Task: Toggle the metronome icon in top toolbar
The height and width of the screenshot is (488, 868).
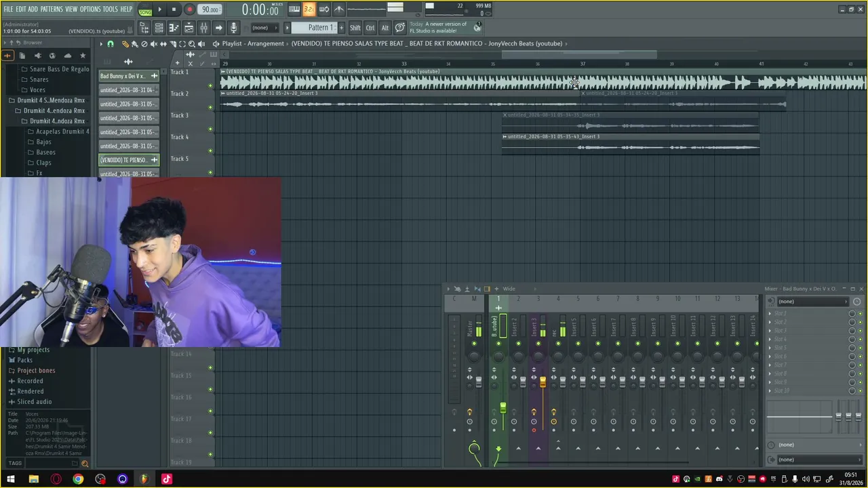Action: click(x=339, y=9)
